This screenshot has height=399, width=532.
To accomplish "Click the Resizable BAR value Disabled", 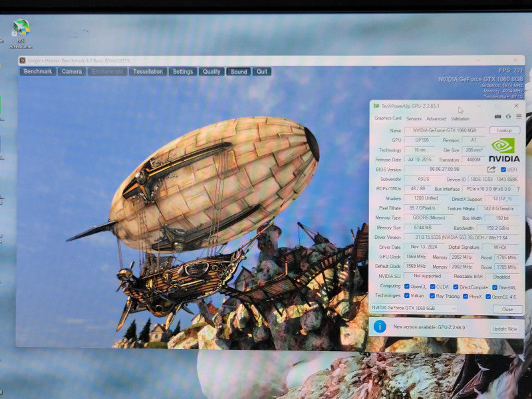I will pos(501,277).
